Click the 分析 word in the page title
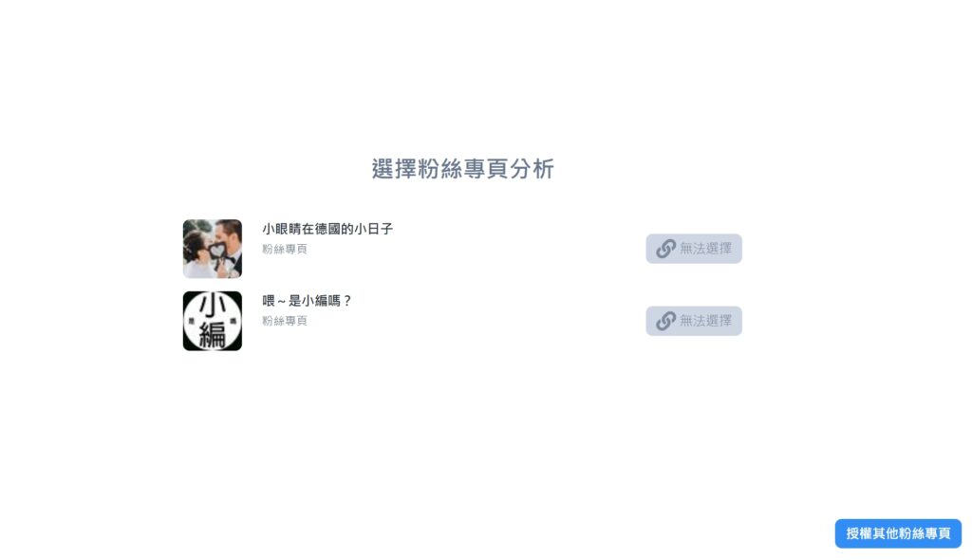The image size is (972, 560). 532,169
